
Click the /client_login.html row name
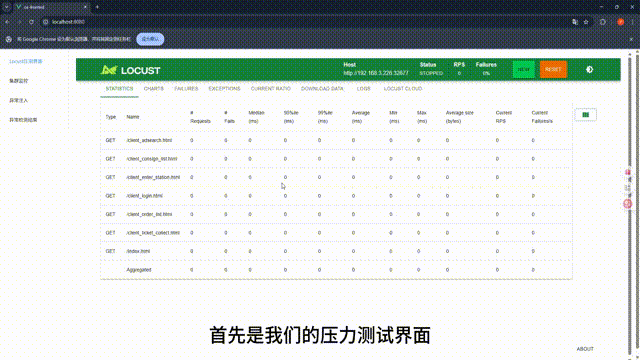[x=144, y=196]
